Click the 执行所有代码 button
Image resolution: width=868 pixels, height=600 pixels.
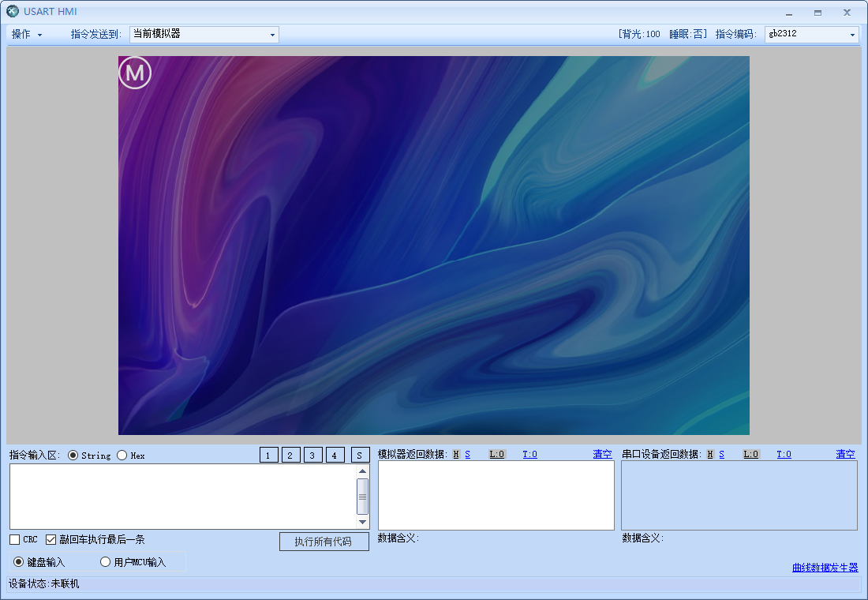[x=324, y=542]
